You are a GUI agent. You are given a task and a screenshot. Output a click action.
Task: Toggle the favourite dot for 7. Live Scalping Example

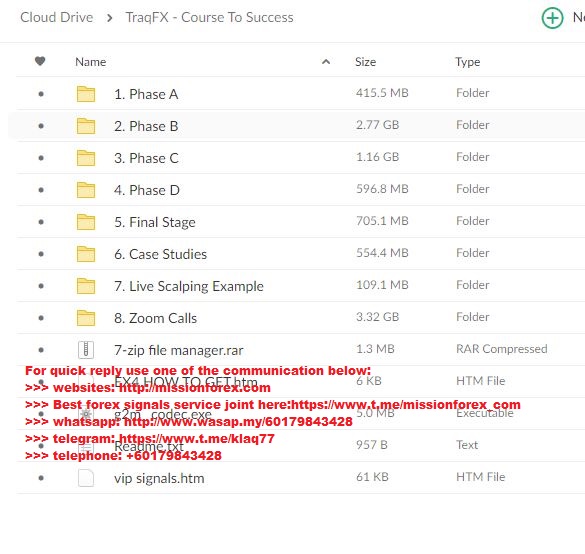[x=41, y=287]
